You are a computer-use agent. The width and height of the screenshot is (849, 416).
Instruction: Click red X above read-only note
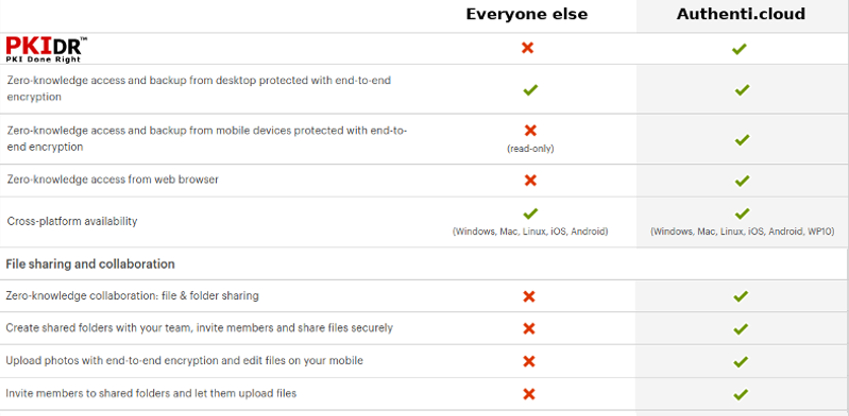[x=531, y=130]
